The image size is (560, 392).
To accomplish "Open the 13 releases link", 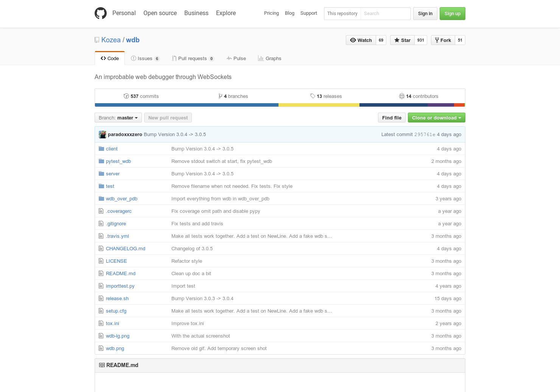I will click(x=326, y=96).
